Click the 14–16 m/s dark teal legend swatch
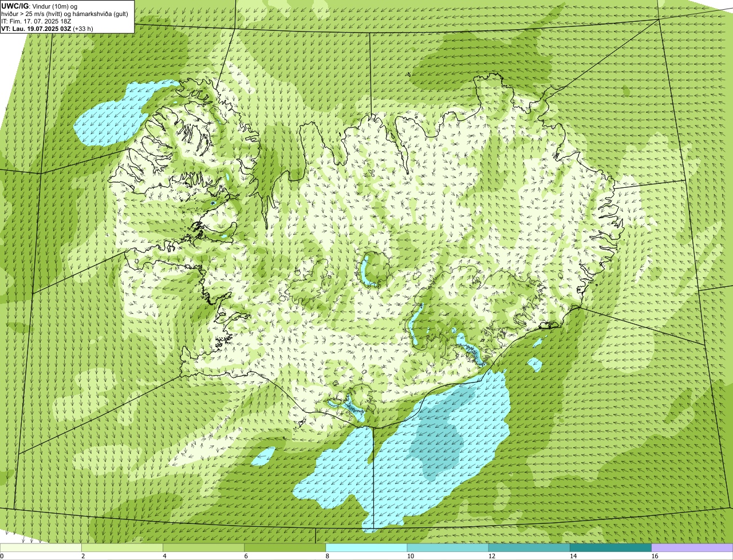The height and width of the screenshot is (560, 733). click(x=610, y=547)
